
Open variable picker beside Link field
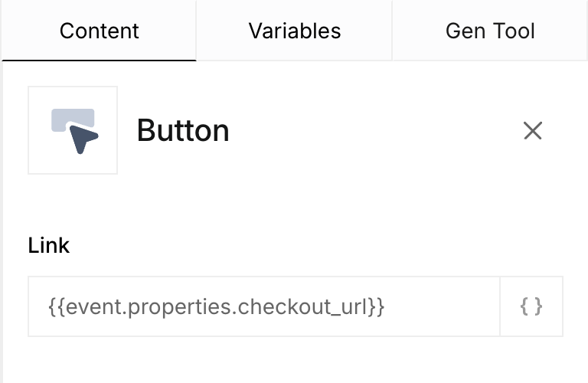pos(531,306)
